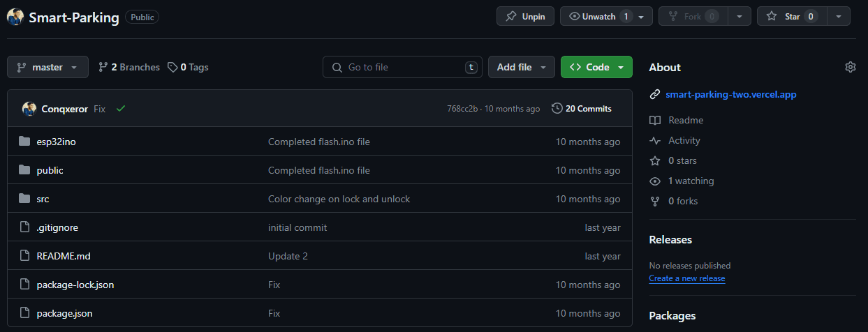The image size is (868, 332).
Task: Click 'last year' on the .gitignore row
Action: [x=603, y=227]
